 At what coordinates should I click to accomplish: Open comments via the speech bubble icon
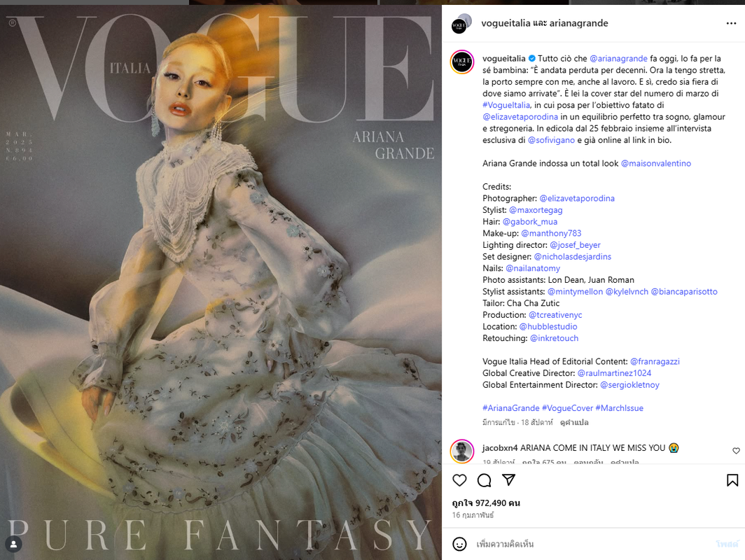click(x=484, y=480)
